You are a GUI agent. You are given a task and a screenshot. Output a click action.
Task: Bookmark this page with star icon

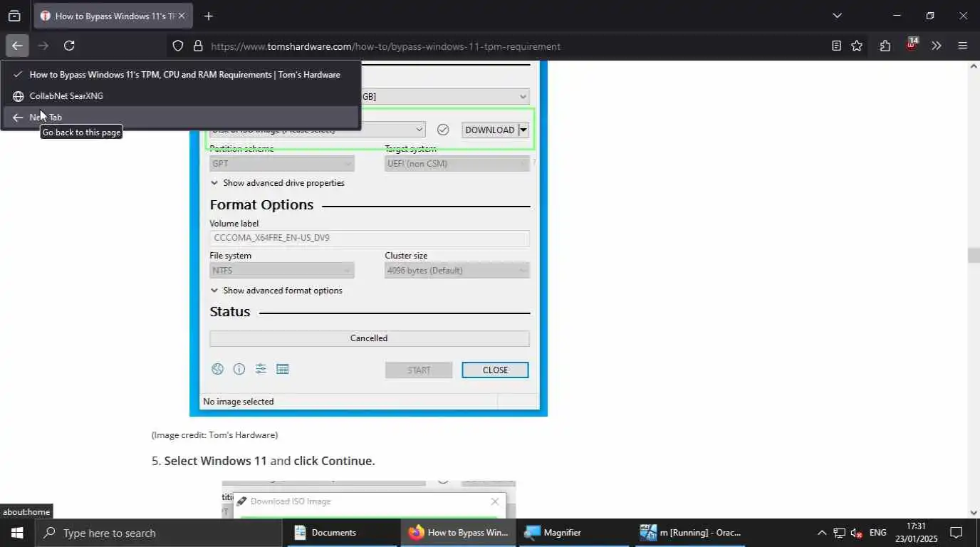(x=857, y=46)
